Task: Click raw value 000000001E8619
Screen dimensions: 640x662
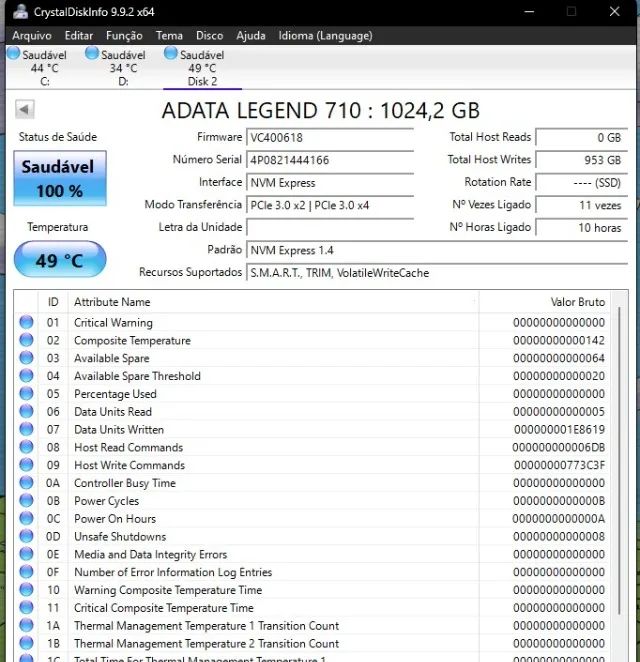Action: pos(559,429)
